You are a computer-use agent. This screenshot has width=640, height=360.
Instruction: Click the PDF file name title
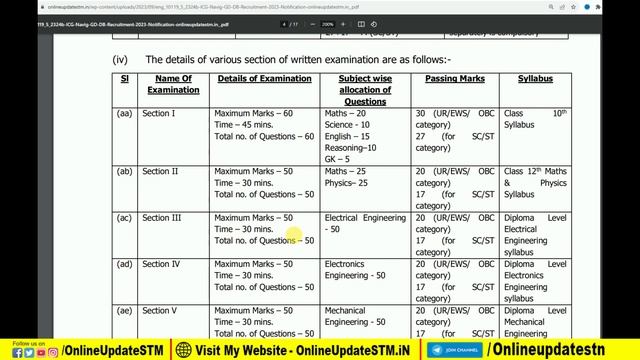(x=133, y=24)
